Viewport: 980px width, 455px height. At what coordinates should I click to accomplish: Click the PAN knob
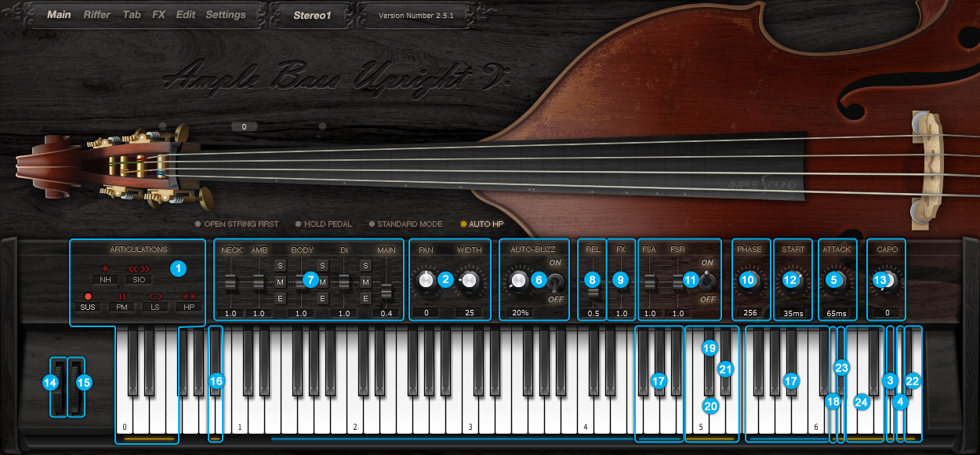click(x=426, y=280)
